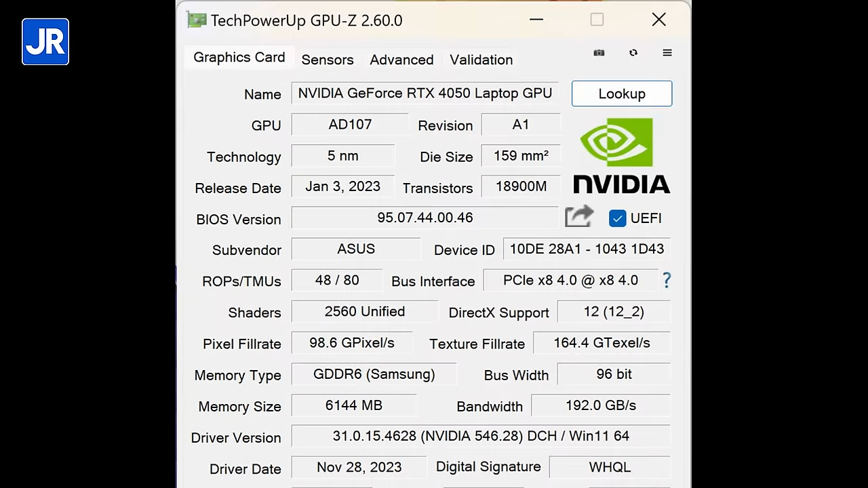868x488 pixels.
Task: Click the Pixel Fillrate value 98.6 GPixel/s
Action: 352,343
